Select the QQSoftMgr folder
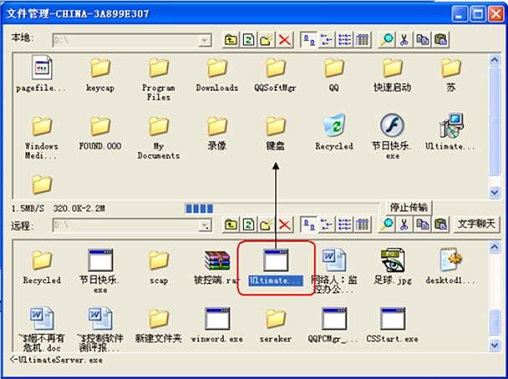The image size is (508, 379). pos(275,75)
